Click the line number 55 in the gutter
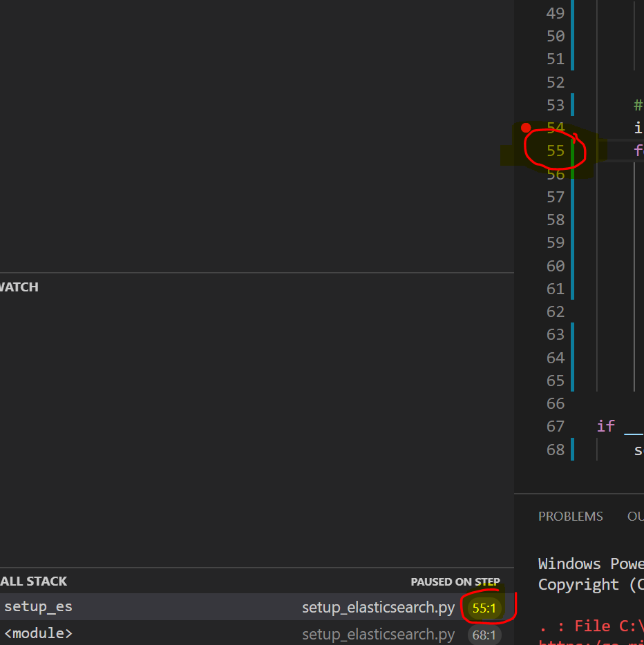 click(554, 150)
